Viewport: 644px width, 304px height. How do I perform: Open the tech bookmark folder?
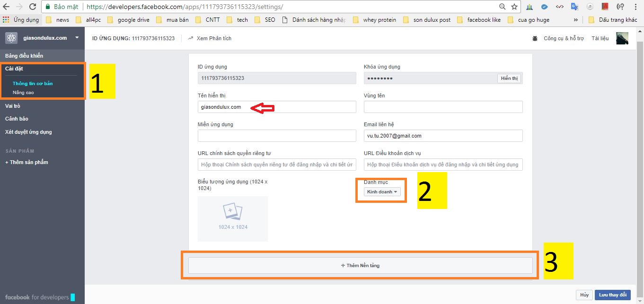[x=238, y=20]
